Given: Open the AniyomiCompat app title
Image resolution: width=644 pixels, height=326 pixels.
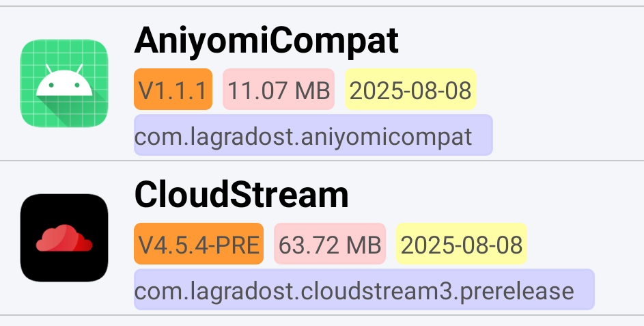Looking at the screenshot, I should (x=266, y=42).
